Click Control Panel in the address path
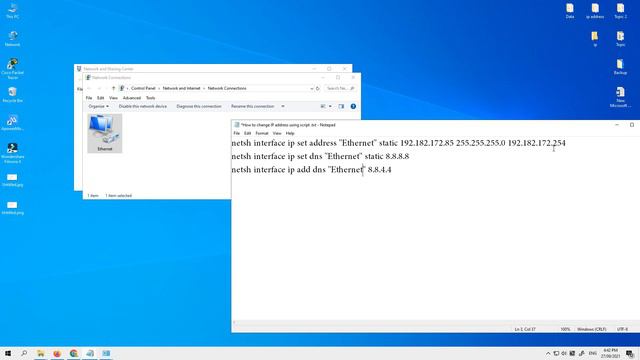 point(143,89)
